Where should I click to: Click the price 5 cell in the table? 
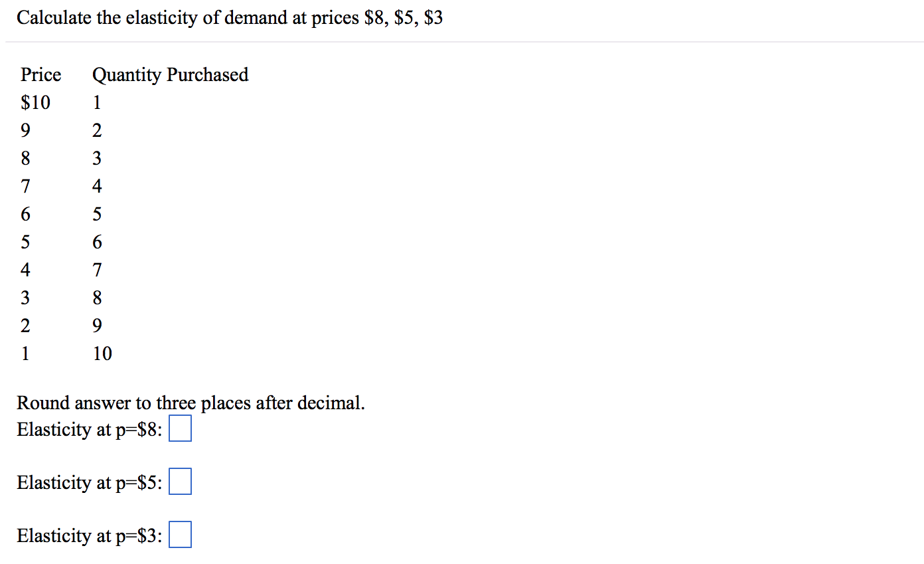pyautogui.click(x=25, y=242)
